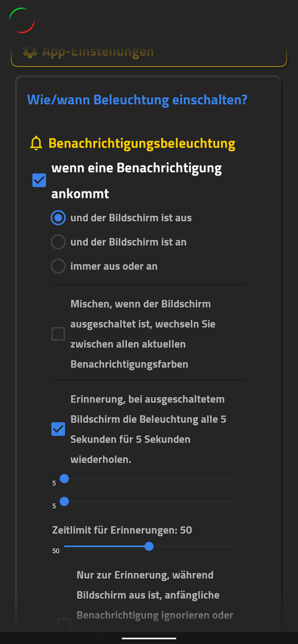Click the second 5-second duration slider handle
The width and height of the screenshot is (298, 644).
pos(64,501)
